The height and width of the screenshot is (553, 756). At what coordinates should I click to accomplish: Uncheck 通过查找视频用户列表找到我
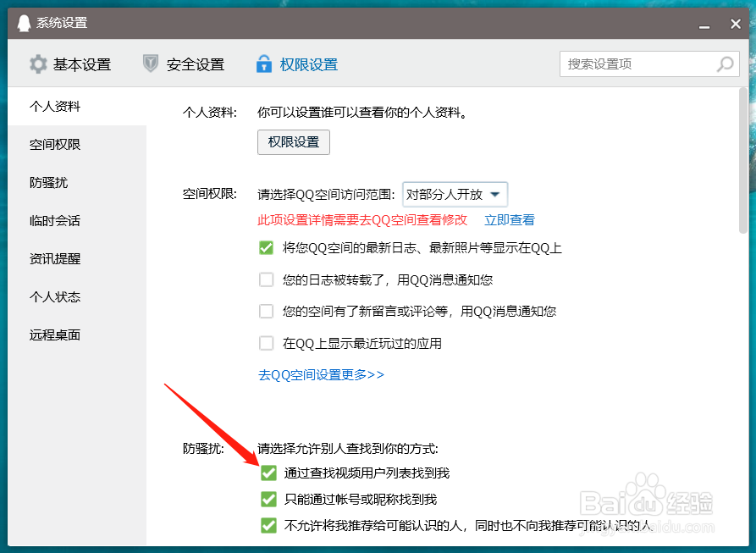[x=268, y=473]
